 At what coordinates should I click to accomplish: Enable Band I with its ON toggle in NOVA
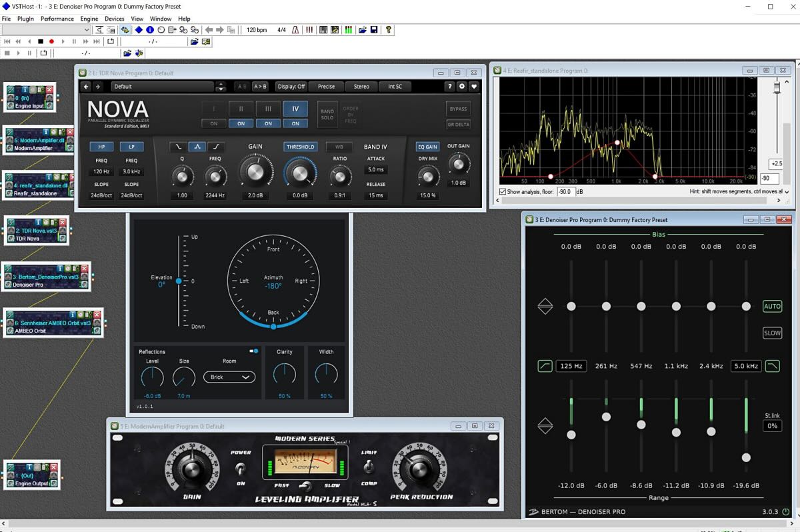tap(213, 123)
